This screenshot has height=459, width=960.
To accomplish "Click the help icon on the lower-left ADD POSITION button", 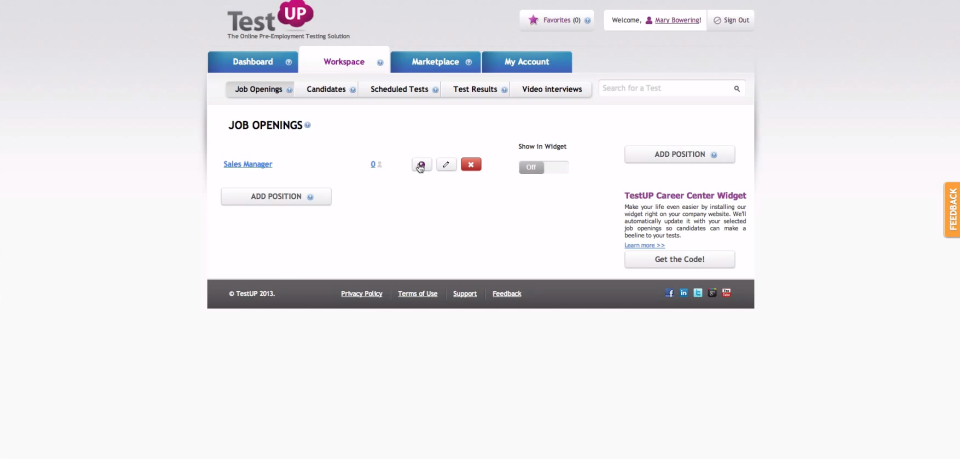I will [310, 197].
